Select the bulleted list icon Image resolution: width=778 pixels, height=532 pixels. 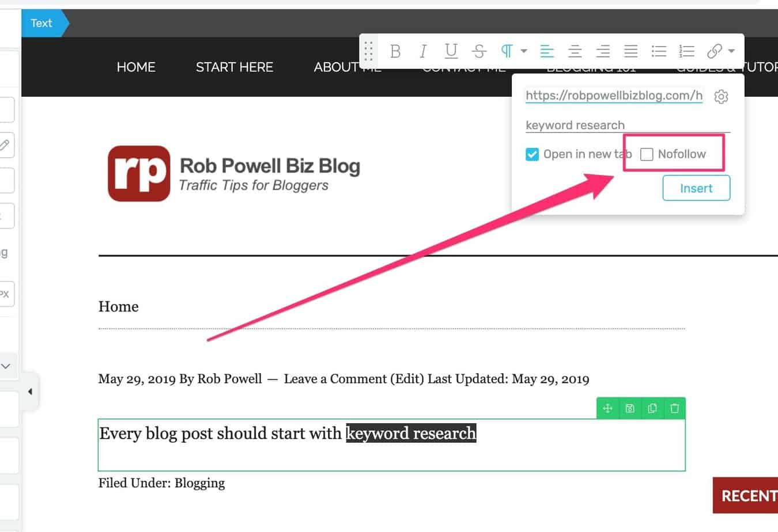click(659, 51)
